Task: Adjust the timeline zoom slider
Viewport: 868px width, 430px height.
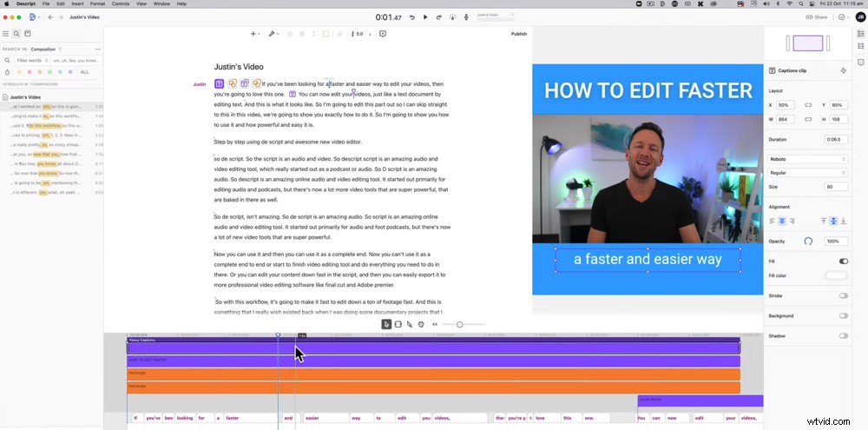Action: coord(459,324)
